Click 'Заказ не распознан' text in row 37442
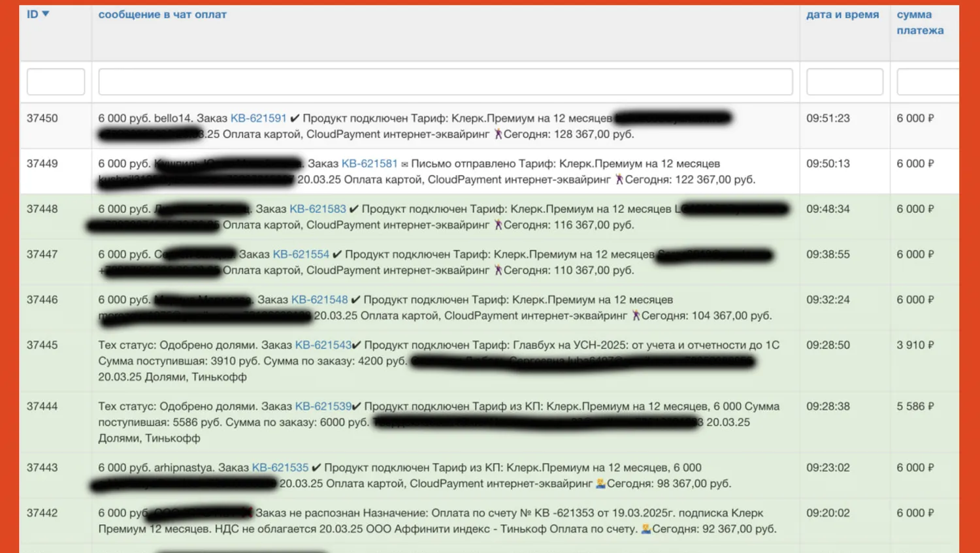Screen dimensions: 980x553 pyautogui.click(x=307, y=513)
